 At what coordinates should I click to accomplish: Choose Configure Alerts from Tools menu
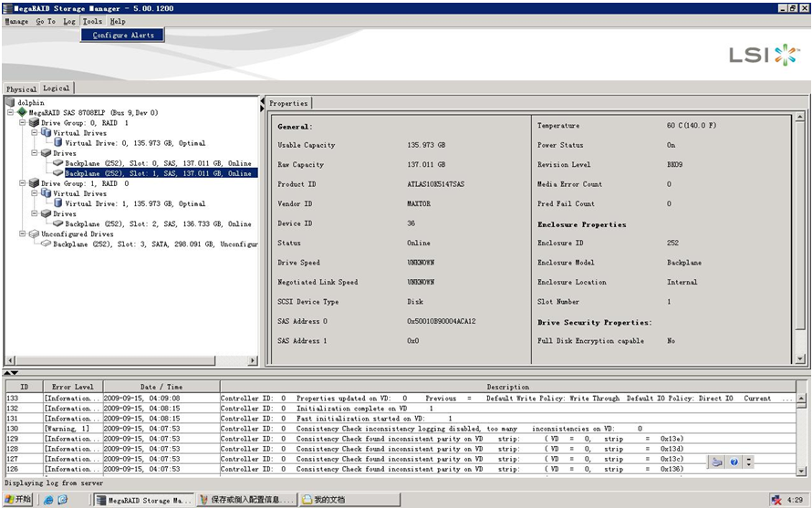click(123, 35)
